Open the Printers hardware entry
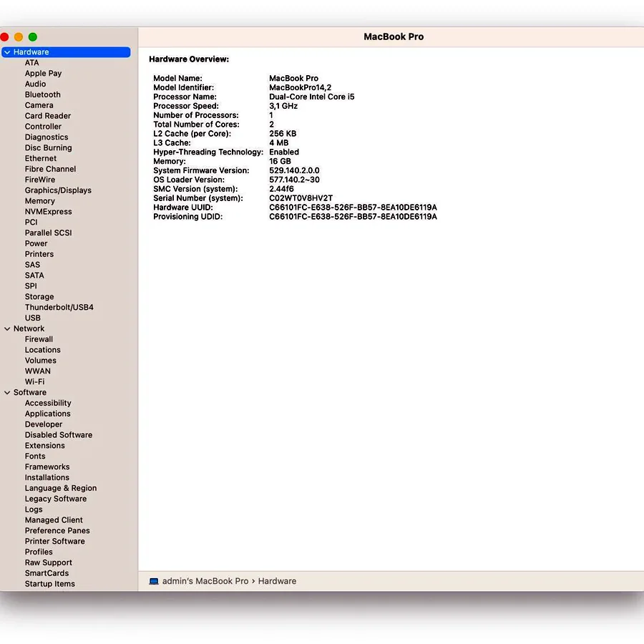644x644 pixels. [39, 255]
